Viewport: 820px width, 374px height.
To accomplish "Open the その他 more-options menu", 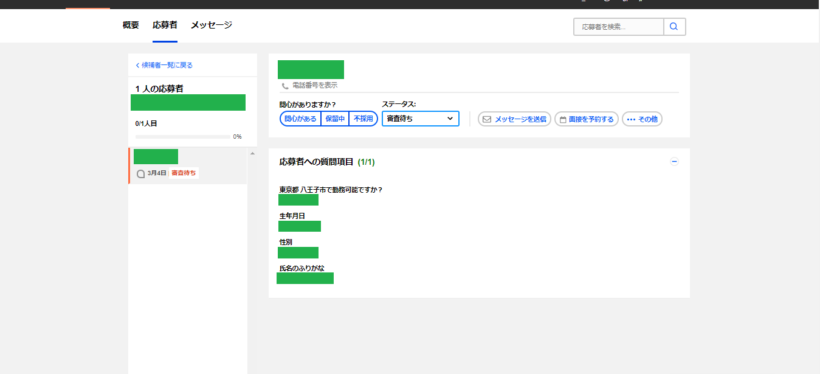I will tap(642, 119).
